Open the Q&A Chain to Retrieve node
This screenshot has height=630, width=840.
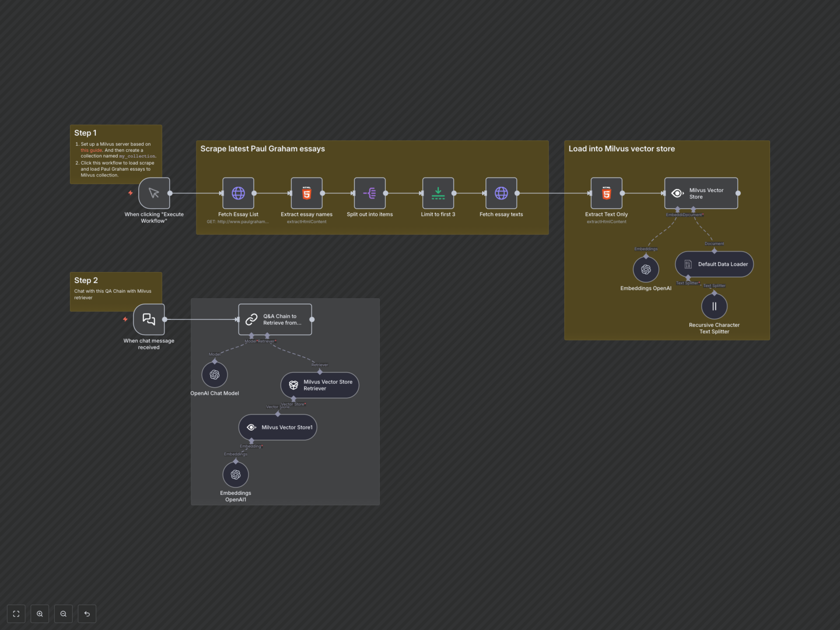coord(275,319)
